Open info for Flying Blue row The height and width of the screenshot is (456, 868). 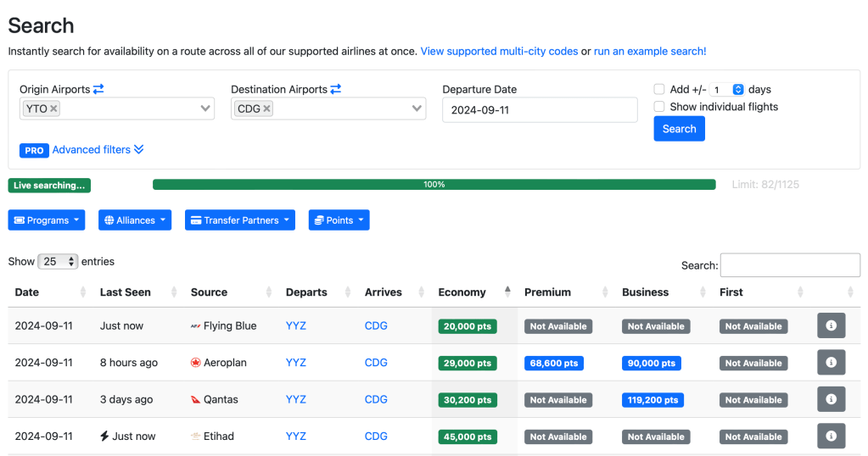click(x=831, y=326)
